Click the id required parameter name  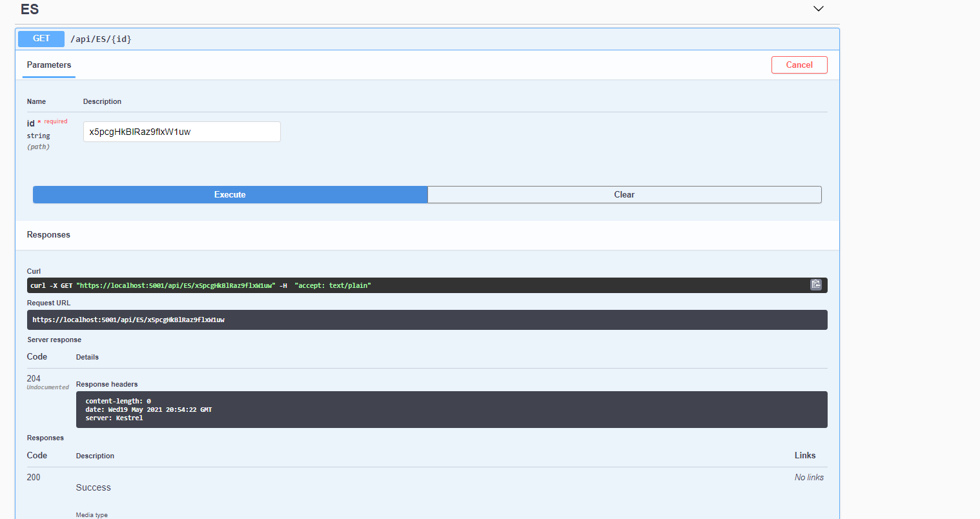tap(46, 123)
